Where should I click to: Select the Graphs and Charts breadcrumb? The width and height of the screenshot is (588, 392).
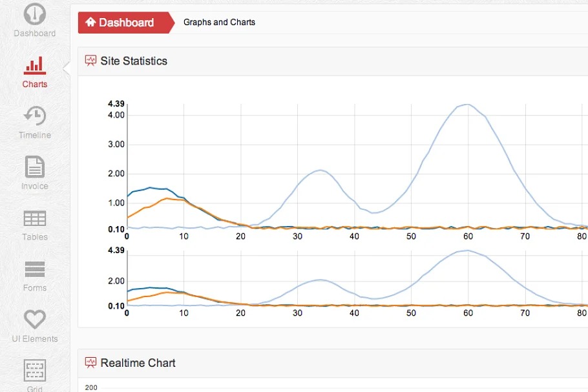[219, 23]
